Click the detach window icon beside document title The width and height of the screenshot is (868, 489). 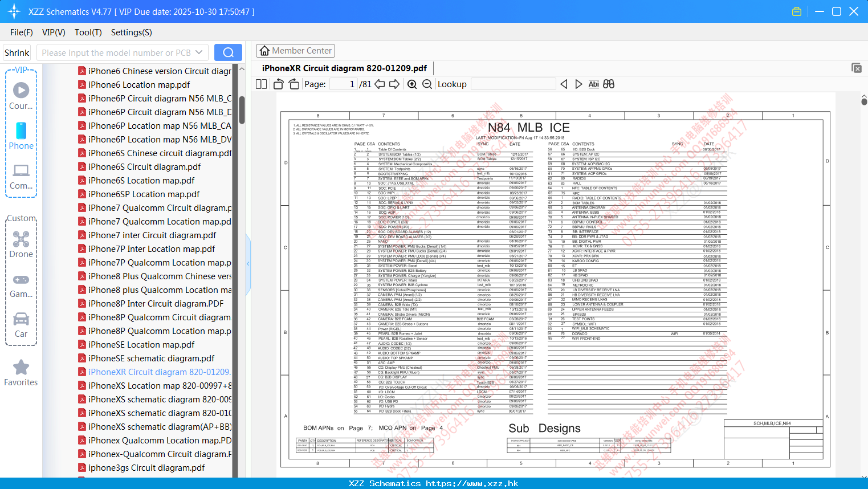point(857,68)
